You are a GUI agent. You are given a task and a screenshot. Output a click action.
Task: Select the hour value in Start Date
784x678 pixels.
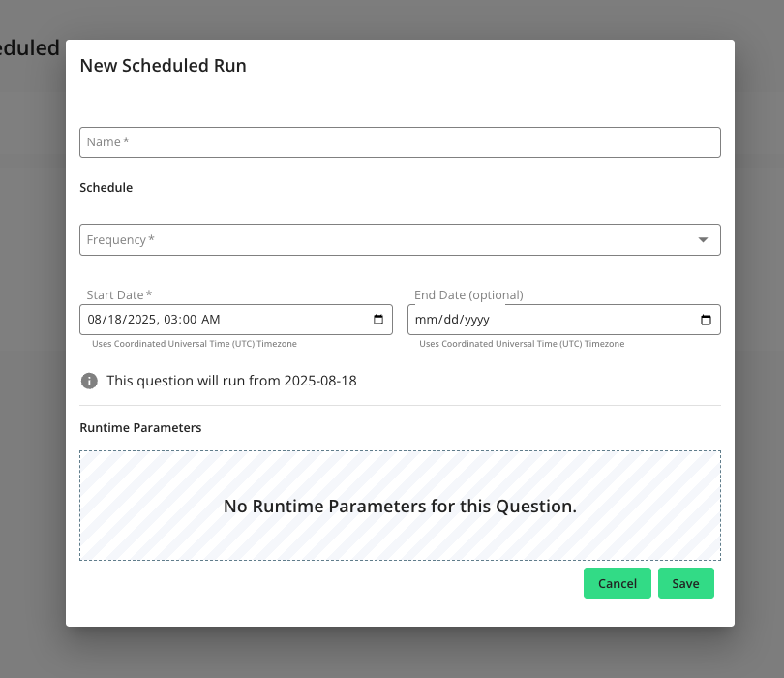click(171, 320)
